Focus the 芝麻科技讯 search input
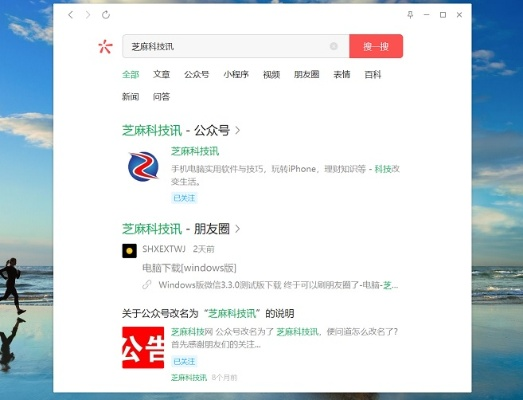The image size is (523, 400). click(235, 46)
